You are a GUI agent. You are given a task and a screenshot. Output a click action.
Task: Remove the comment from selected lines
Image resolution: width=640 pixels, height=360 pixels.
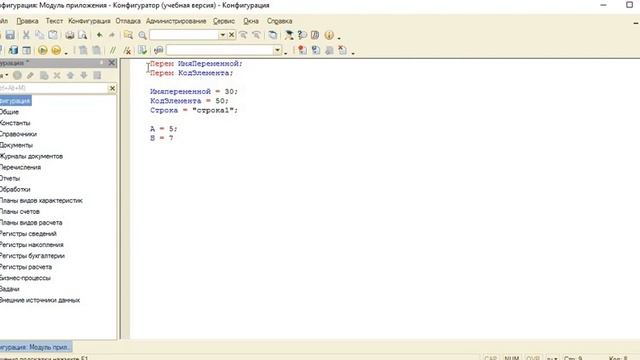[127, 50]
